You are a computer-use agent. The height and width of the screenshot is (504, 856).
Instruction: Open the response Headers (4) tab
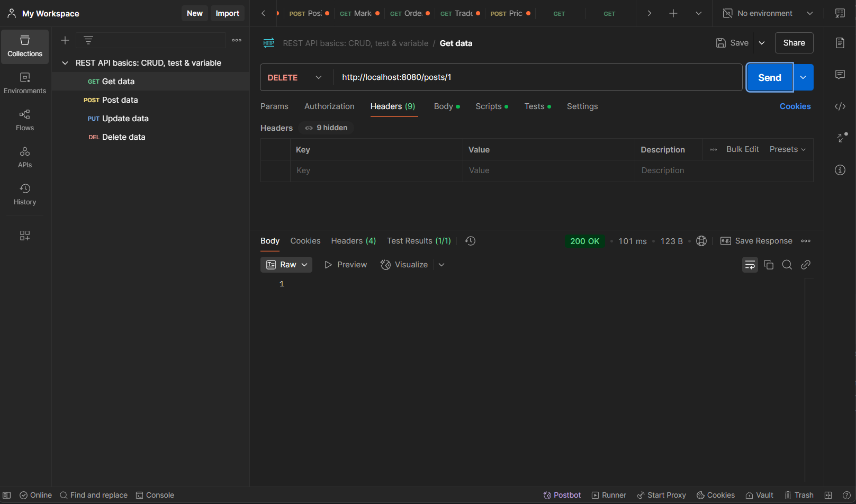354,241
